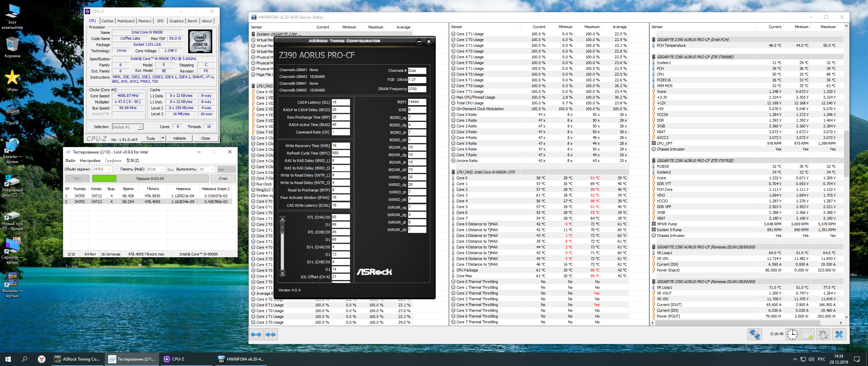Click the HWiNFO network monitors icon
868x366 pixels.
(x=754, y=334)
